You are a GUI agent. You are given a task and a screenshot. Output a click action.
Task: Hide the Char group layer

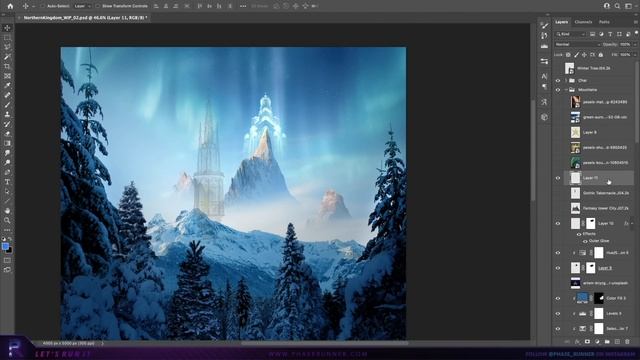tap(558, 80)
